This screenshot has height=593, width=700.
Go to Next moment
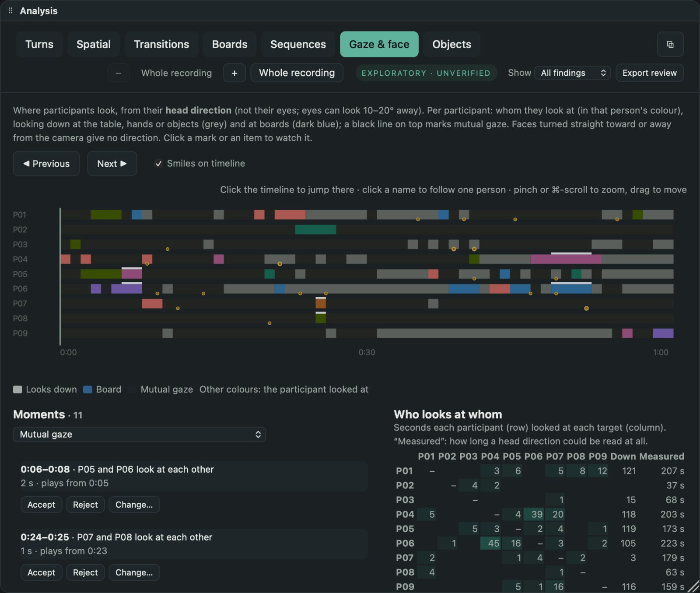coord(112,164)
